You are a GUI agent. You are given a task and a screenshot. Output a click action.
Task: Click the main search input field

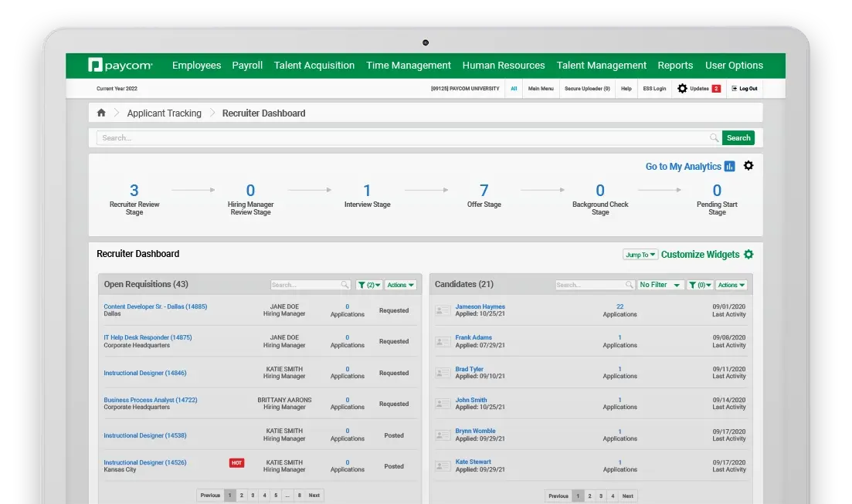click(x=402, y=138)
